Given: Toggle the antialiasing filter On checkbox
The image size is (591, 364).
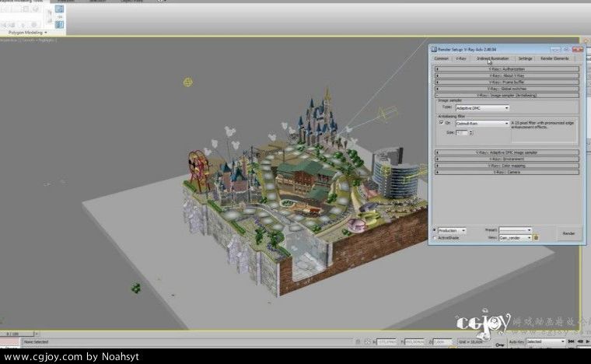Looking at the screenshot, I should click(442, 123).
